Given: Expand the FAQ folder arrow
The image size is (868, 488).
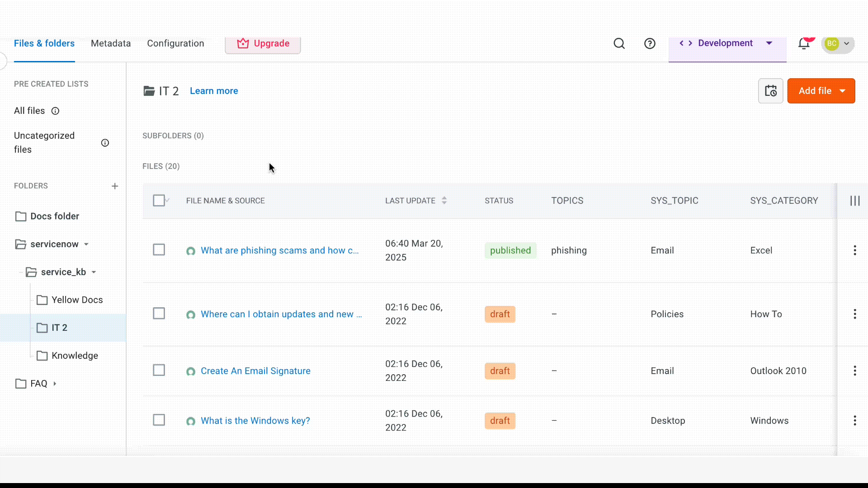Looking at the screenshot, I should 55,384.
